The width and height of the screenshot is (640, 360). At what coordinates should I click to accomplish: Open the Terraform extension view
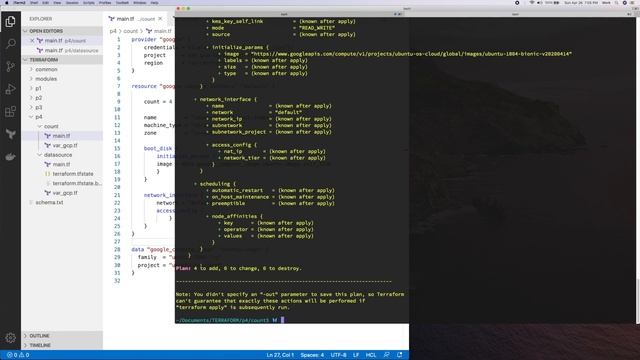click(11, 134)
